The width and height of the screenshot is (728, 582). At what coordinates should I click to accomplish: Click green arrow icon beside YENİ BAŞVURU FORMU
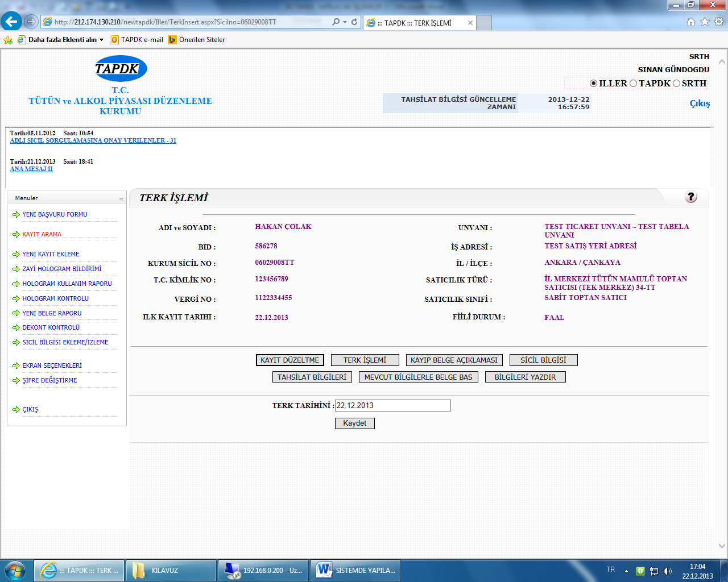click(16, 215)
